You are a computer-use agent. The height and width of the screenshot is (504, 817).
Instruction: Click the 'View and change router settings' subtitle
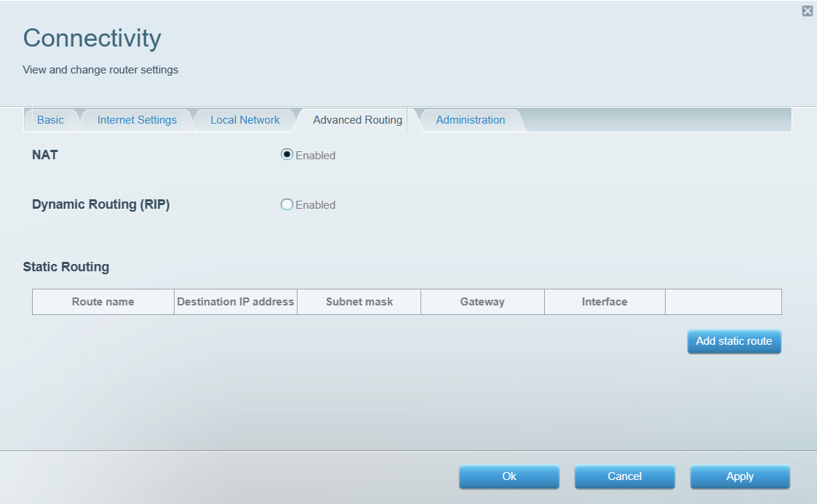(100, 70)
